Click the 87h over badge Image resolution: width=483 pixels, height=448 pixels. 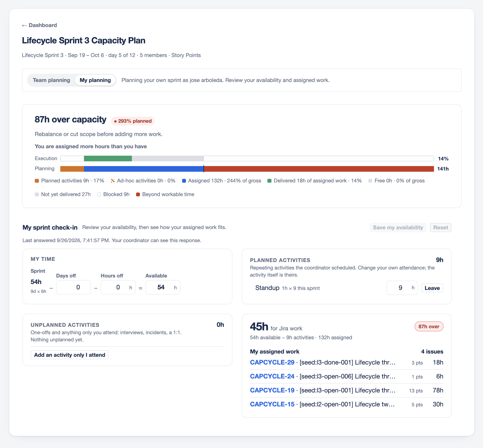tap(429, 326)
